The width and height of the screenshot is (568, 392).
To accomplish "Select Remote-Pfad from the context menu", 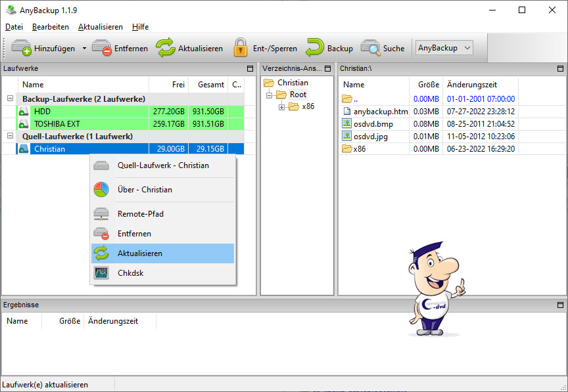I will point(140,214).
